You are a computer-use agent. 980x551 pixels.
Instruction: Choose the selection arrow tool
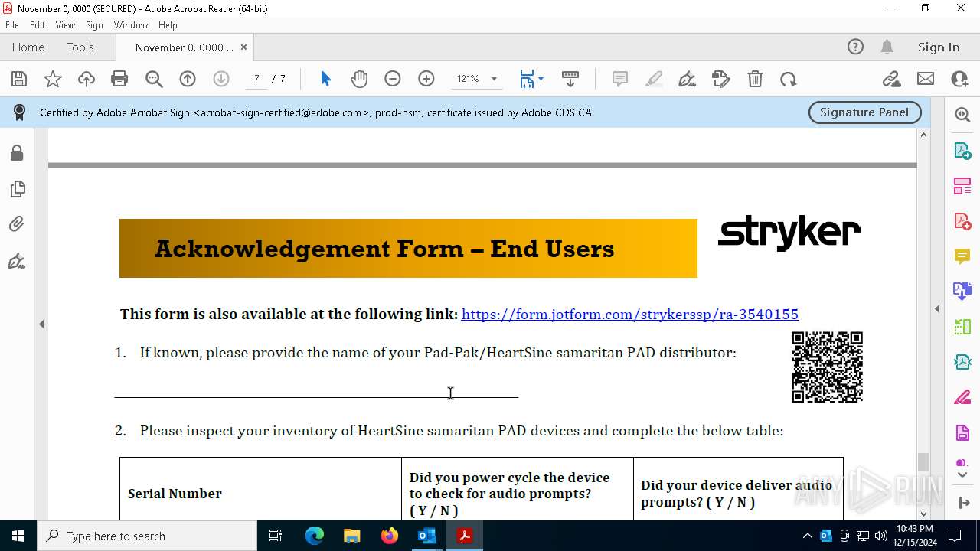point(325,79)
